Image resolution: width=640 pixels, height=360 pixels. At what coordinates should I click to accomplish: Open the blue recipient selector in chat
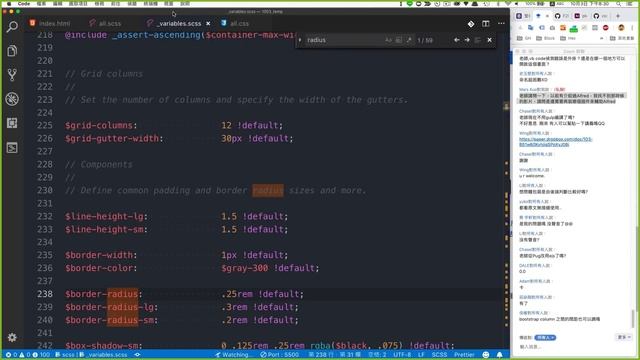(x=545, y=338)
